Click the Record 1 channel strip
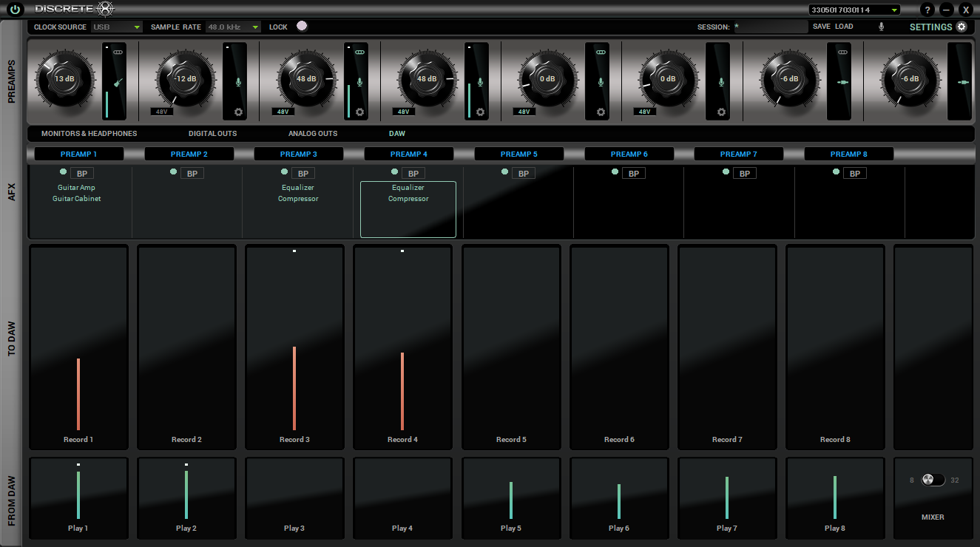Viewport: 980px width, 547px height. [x=78, y=347]
